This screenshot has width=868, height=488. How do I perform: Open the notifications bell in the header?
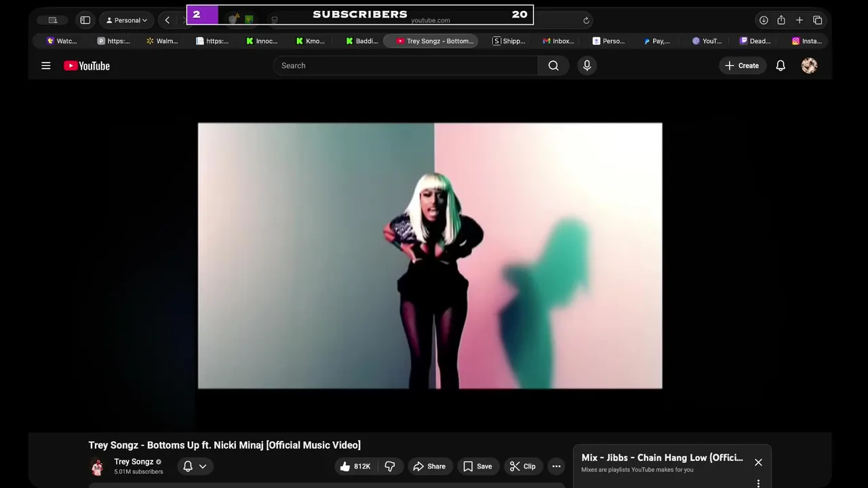(x=781, y=66)
